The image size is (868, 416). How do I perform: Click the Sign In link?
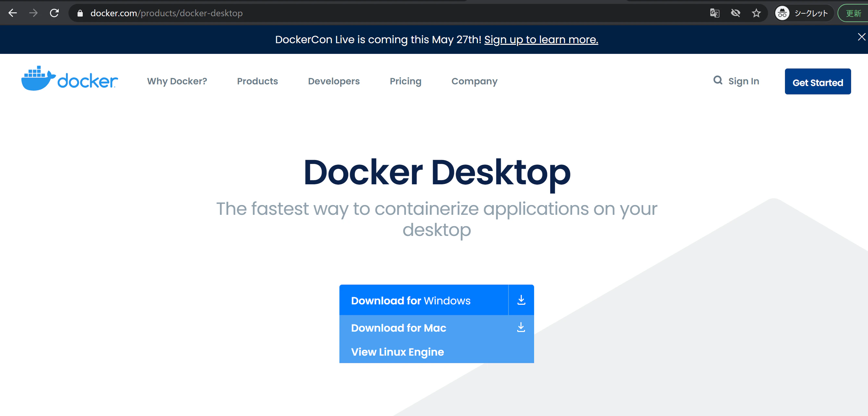click(x=743, y=81)
